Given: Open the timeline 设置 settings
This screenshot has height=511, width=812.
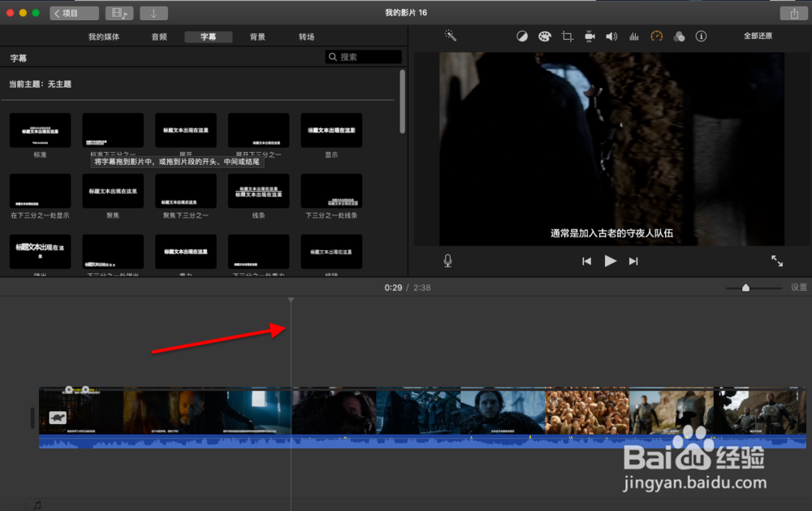Looking at the screenshot, I should 798,287.
